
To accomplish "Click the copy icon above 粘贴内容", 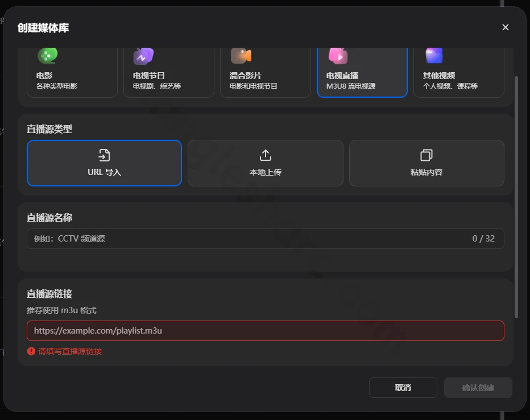I will pyautogui.click(x=427, y=155).
